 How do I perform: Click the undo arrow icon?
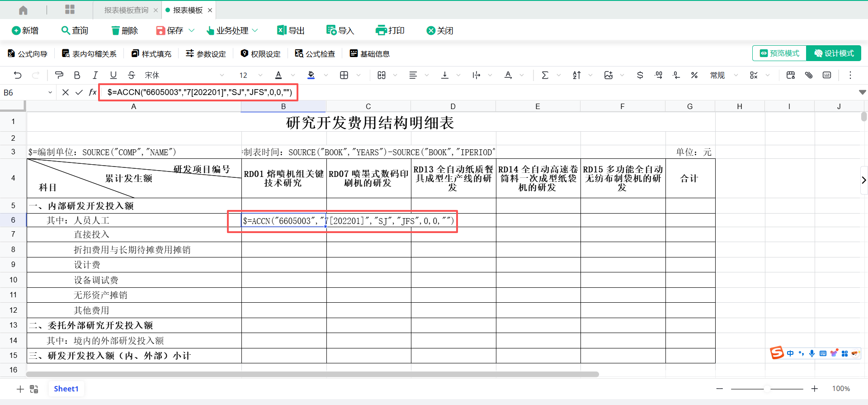coord(18,75)
